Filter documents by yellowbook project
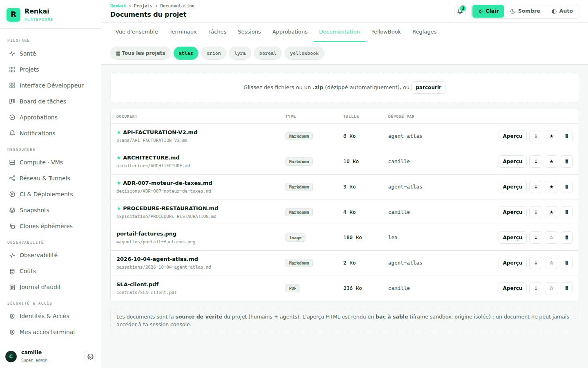 point(304,53)
